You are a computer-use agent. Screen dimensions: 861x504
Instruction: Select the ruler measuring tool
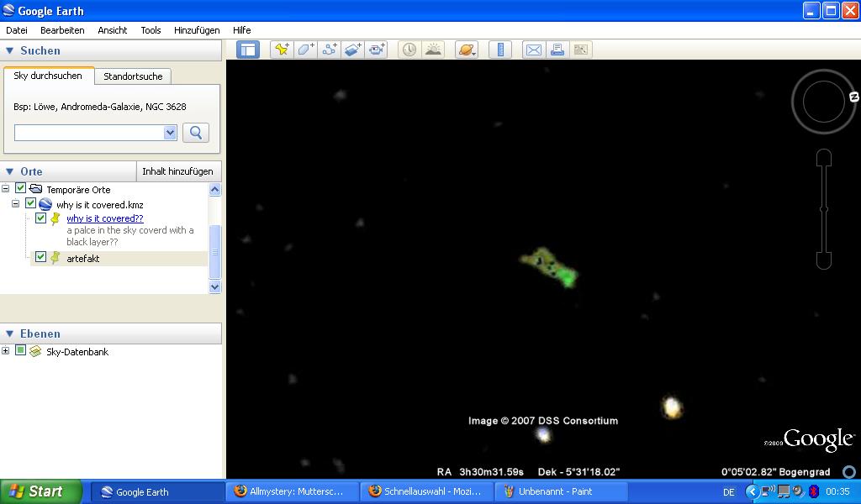500,50
